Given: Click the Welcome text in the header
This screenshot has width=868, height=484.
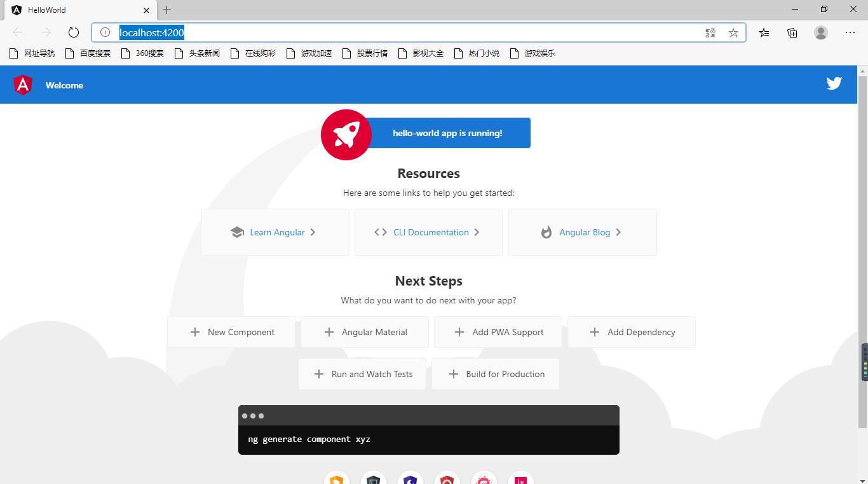Looking at the screenshot, I should coord(64,85).
